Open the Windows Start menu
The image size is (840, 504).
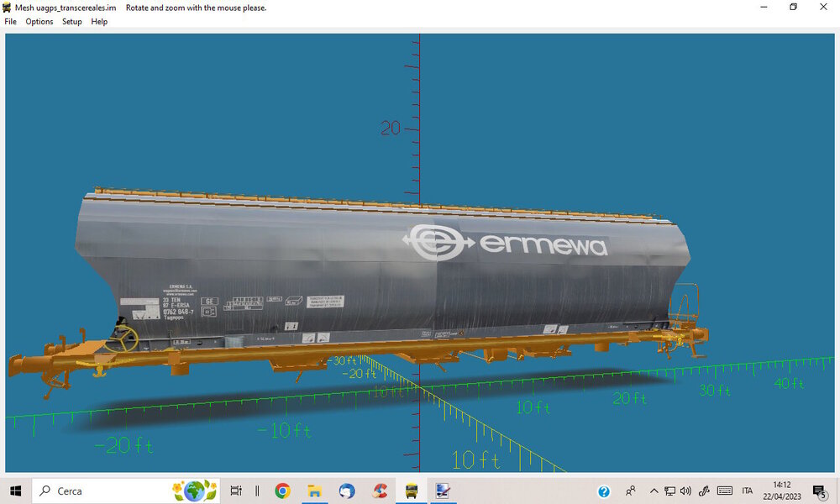coord(15,491)
